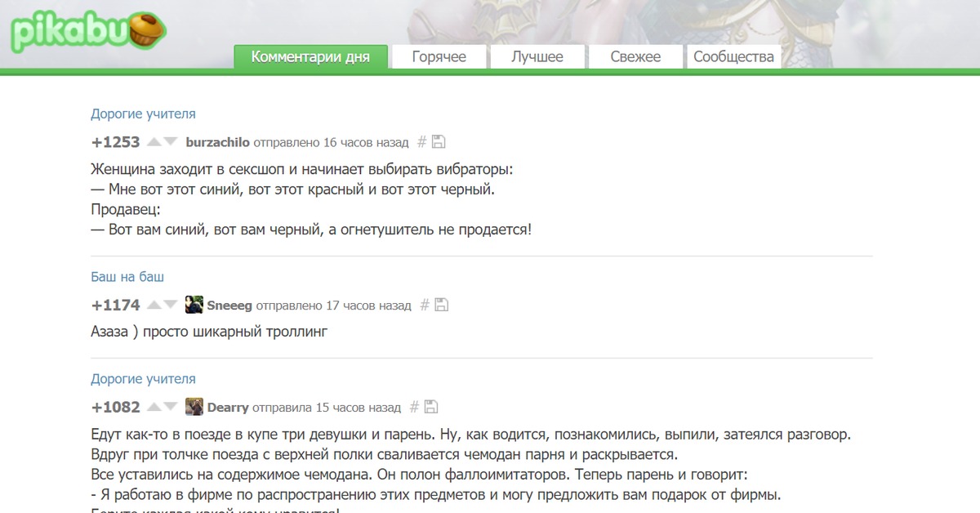Save burzachilo's comment using floppy disk icon
Image resolution: width=980 pixels, height=513 pixels.
point(439,142)
